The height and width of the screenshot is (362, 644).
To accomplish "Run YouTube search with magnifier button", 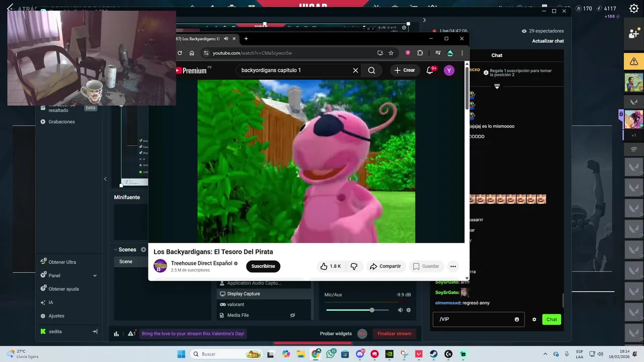I will click(371, 70).
